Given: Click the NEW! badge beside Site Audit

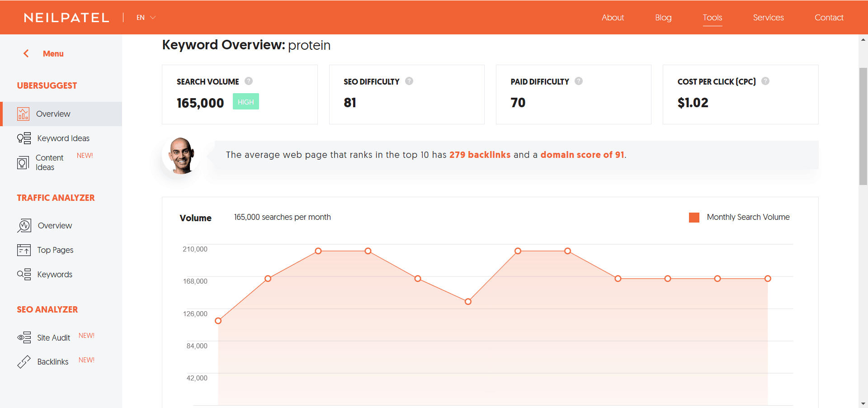Looking at the screenshot, I should click(x=86, y=336).
